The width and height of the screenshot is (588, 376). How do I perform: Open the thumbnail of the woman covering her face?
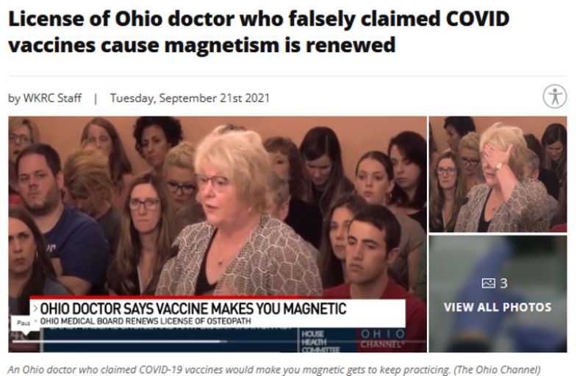pyautogui.click(x=498, y=174)
